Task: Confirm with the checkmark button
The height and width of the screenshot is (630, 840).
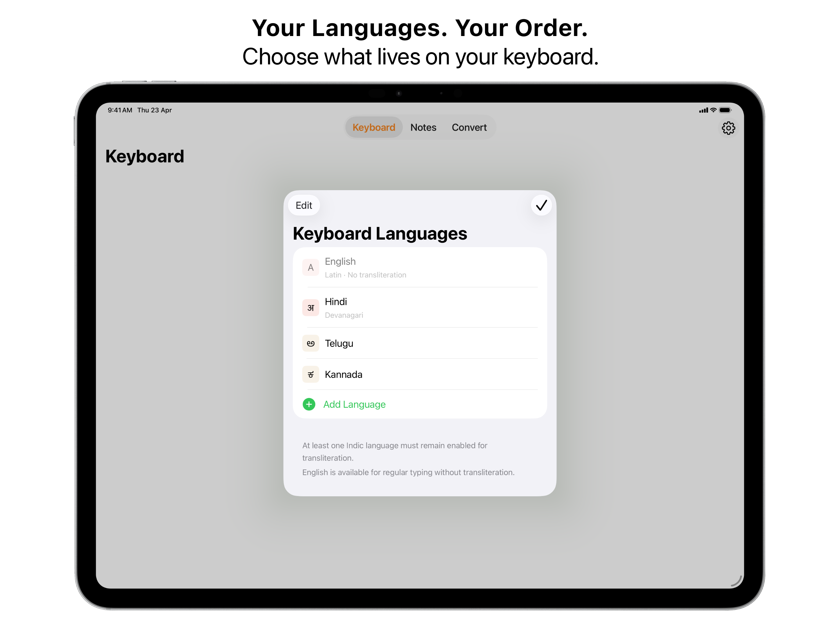Action: pyautogui.click(x=541, y=205)
